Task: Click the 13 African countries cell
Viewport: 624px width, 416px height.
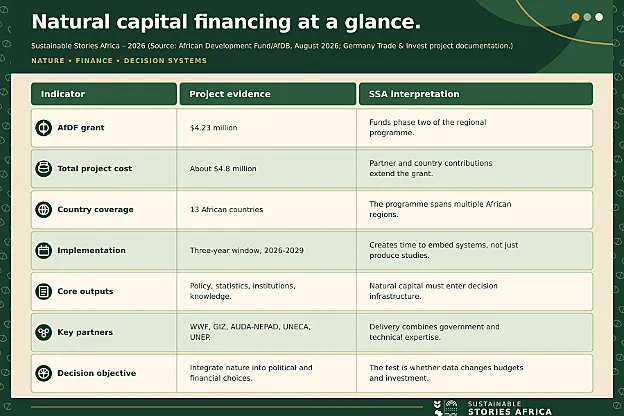Action: [267, 209]
